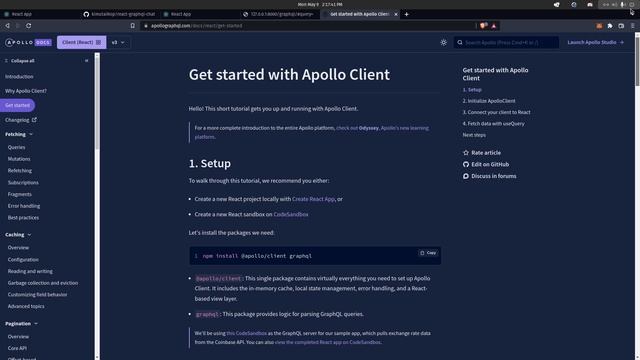Image resolution: width=640 pixels, height=360 pixels.
Task: Open the Refetching page
Action: (20, 171)
